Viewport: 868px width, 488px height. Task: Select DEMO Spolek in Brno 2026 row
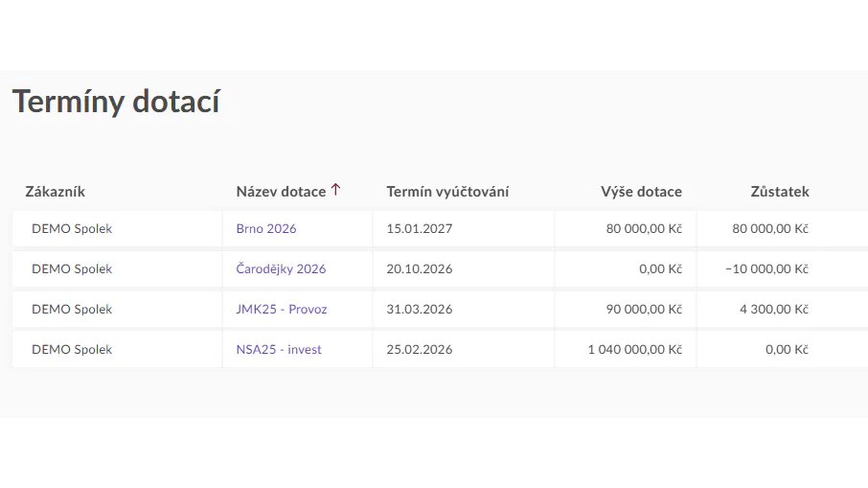(x=72, y=228)
